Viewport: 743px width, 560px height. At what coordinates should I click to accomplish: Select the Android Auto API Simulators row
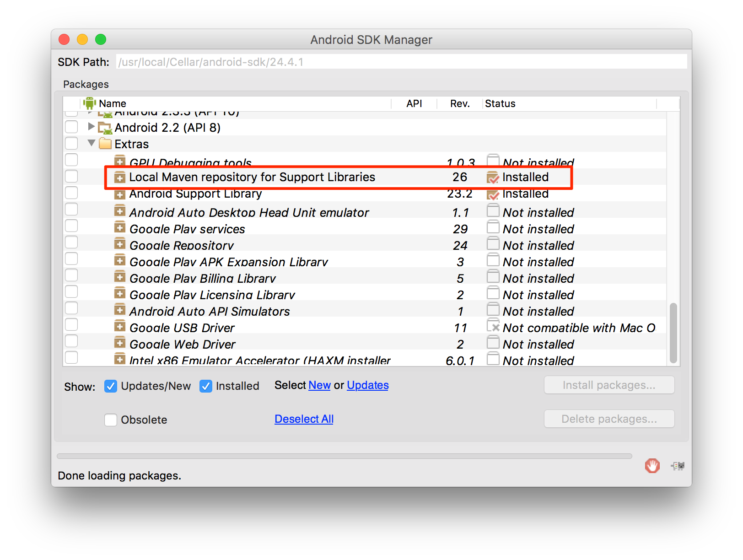364,309
